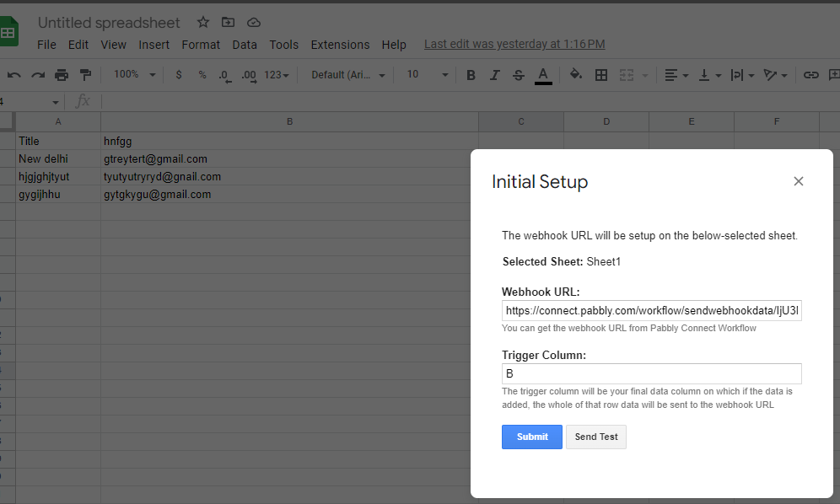The width and height of the screenshot is (840, 504).
Task: Click the Merge cells icon
Action: (627, 75)
